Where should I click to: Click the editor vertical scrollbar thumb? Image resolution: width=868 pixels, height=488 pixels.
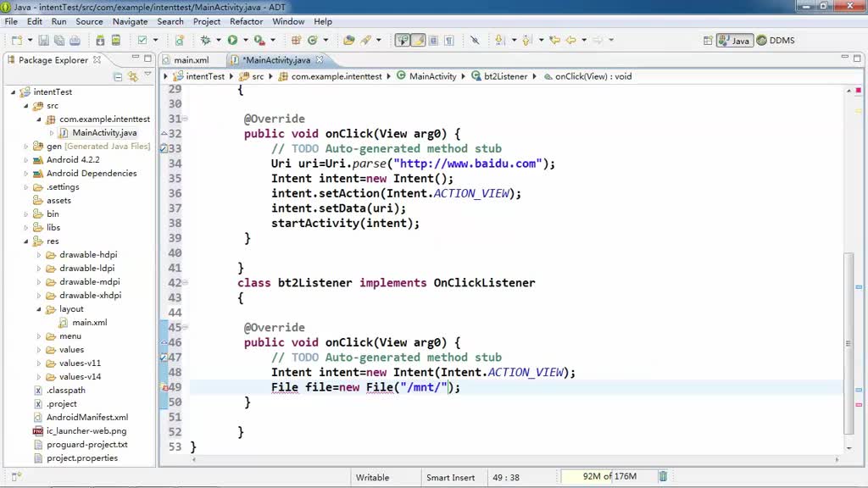point(849,342)
